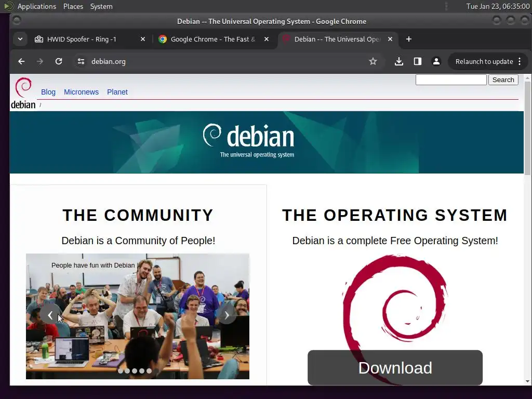Open the Places menu
The width and height of the screenshot is (532, 399).
click(x=73, y=6)
